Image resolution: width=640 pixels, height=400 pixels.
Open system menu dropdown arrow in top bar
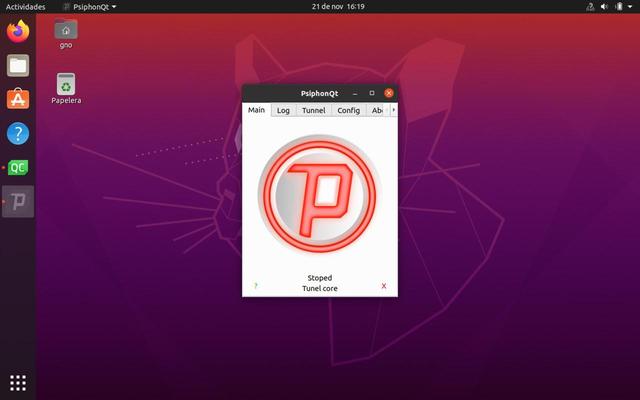click(630, 7)
